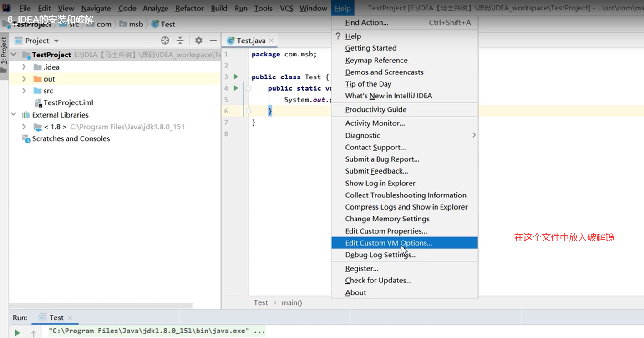The image size is (644, 338).
Task: Click the TestProject.iml file icon
Action: (x=38, y=102)
